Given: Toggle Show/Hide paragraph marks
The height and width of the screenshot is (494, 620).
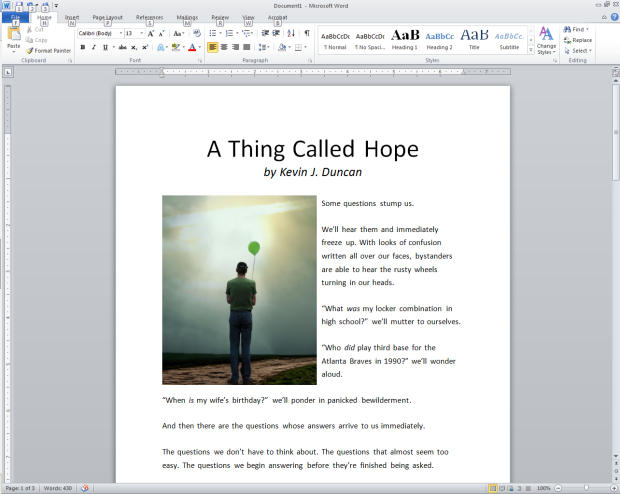Looking at the screenshot, I should (307, 34).
